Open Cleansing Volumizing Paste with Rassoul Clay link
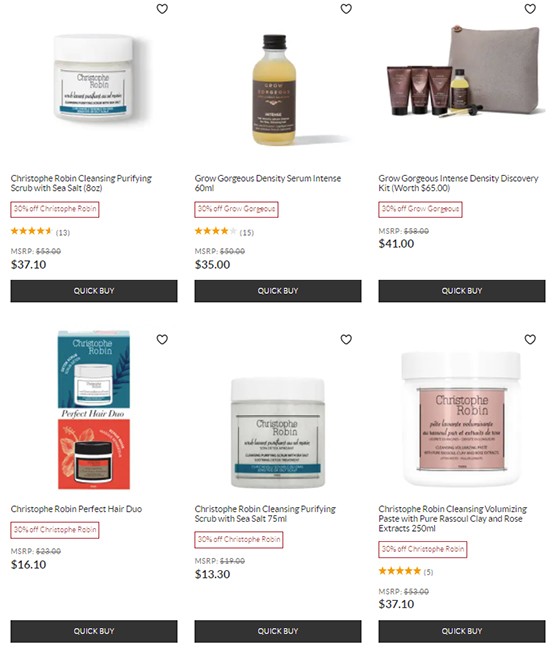Viewport: 552px width, 650px height. click(x=453, y=518)
